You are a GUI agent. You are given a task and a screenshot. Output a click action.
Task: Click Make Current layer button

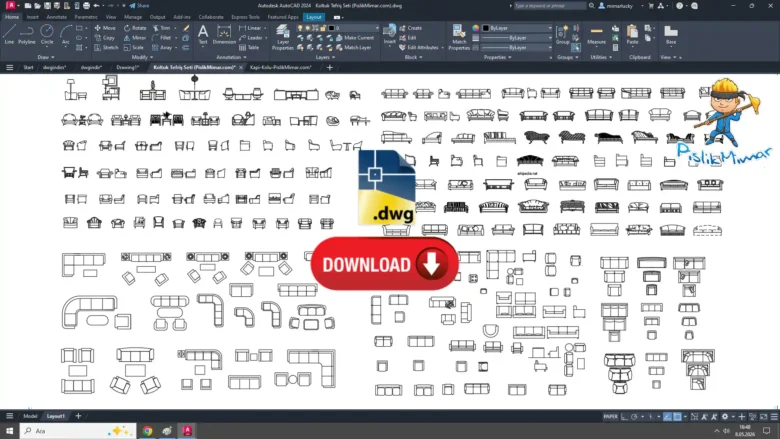(x=355, y=38)
